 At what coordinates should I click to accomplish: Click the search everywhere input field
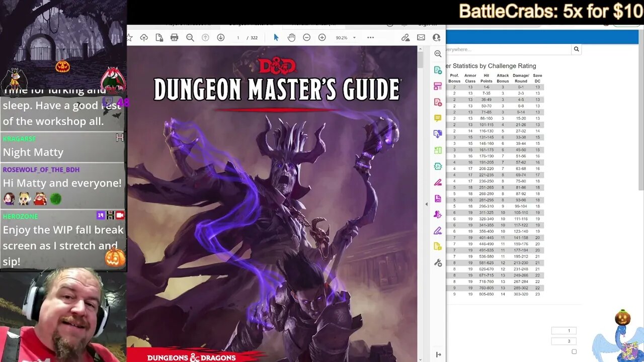coord(508,49)
